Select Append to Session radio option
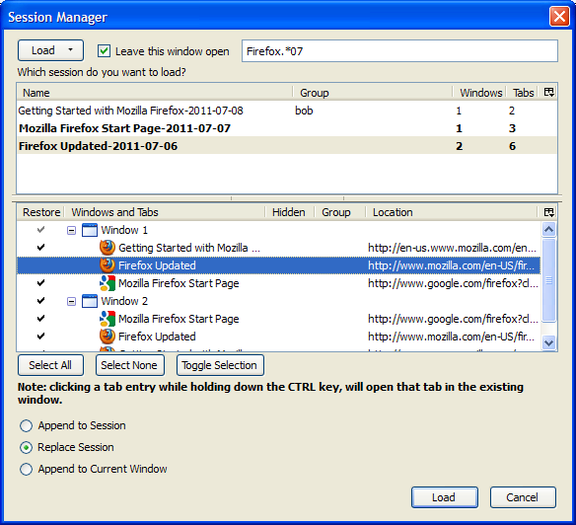 click(x=26, y=426)
